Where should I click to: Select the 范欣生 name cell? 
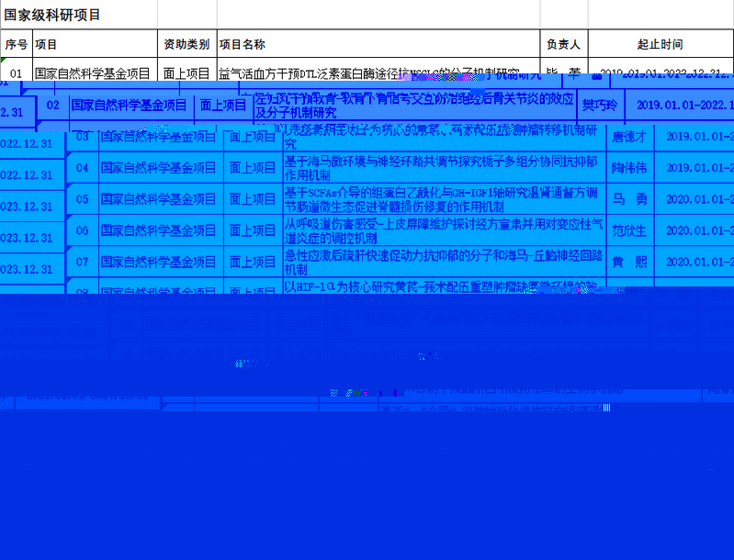coord(629,230)
